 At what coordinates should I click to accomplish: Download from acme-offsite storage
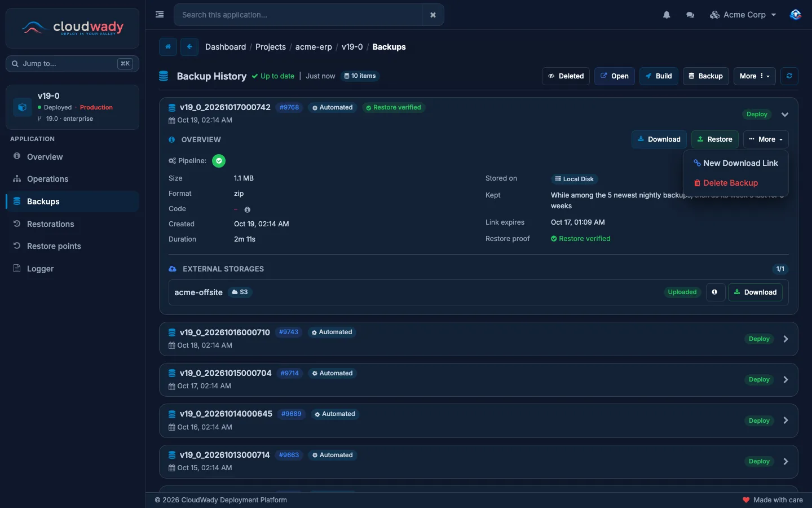tap(755, 292)
